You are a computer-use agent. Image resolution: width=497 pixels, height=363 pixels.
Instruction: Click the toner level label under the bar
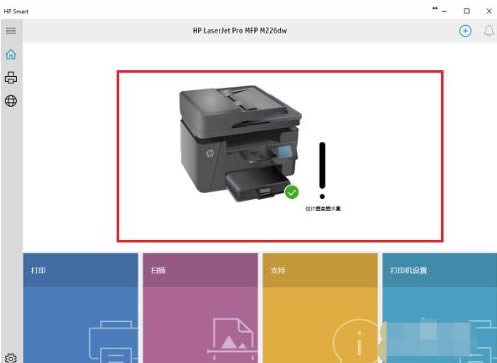(x=323, y=209)
